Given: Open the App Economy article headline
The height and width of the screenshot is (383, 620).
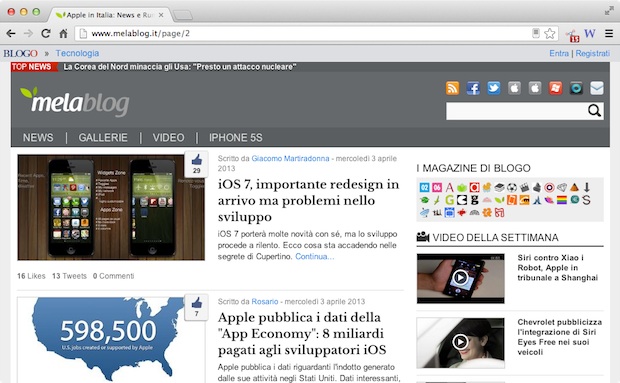Looking at the screenshot, I should (x=302, y=334).
